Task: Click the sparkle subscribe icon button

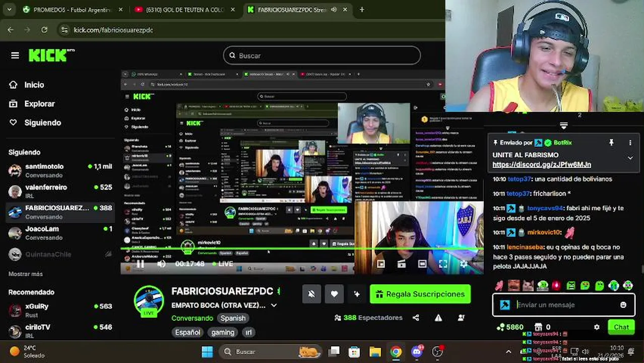Action: (x=357, y=294)
